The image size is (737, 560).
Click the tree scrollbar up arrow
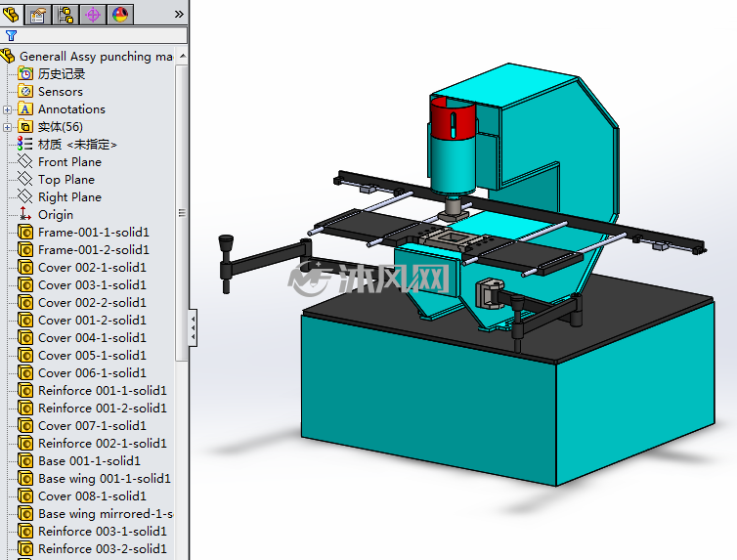pyautogui.click(x=183, y=56)
